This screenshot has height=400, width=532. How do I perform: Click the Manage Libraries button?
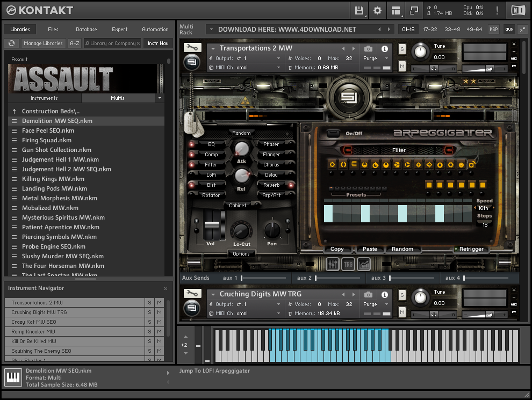click(43, 43)
